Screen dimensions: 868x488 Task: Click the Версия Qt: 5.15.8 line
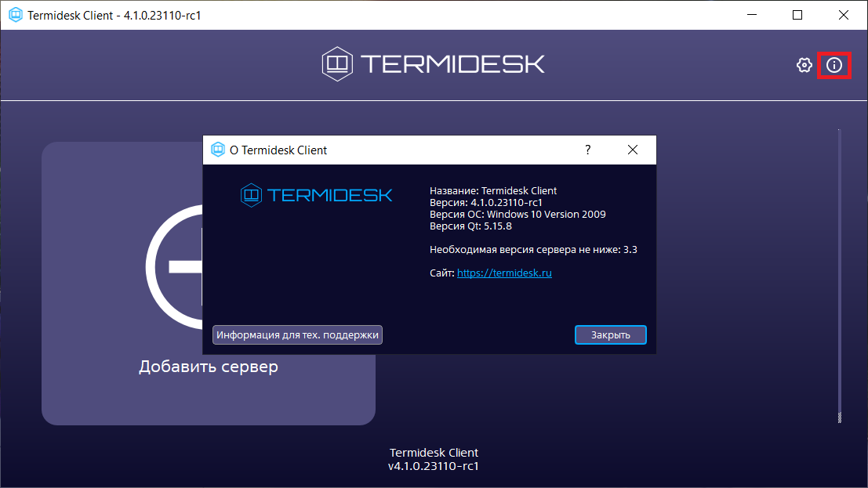(x=470, y=226)
